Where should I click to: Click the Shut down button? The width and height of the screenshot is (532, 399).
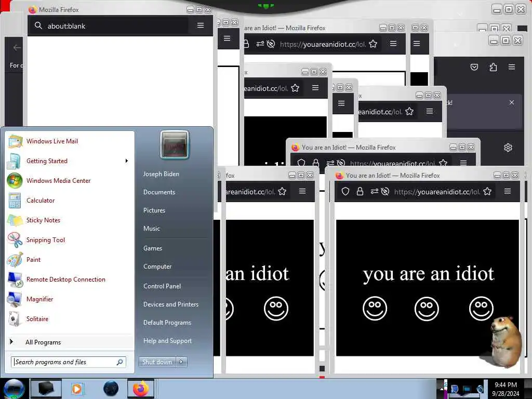click(x=157, y=362)
